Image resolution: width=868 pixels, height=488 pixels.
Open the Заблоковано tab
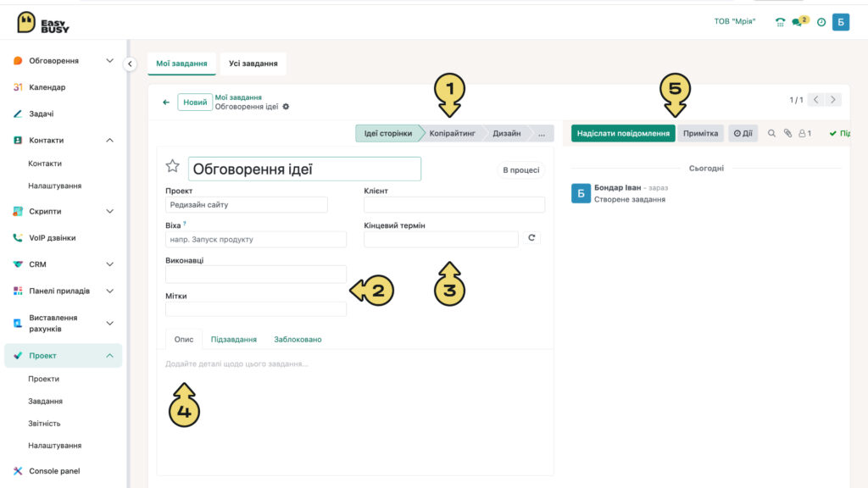click(x=298, y=339)
